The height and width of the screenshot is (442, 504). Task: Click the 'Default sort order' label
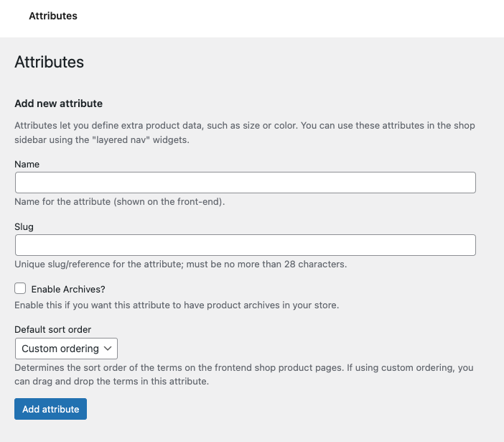(52, 329)
